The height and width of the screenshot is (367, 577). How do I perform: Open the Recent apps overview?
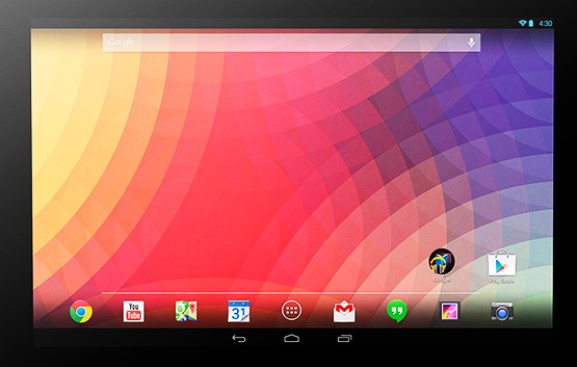pos(345,338)
